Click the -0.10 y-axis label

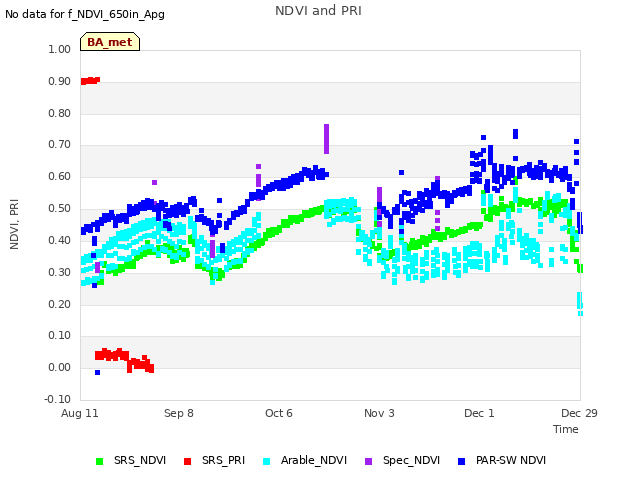[x=58, y=399]
